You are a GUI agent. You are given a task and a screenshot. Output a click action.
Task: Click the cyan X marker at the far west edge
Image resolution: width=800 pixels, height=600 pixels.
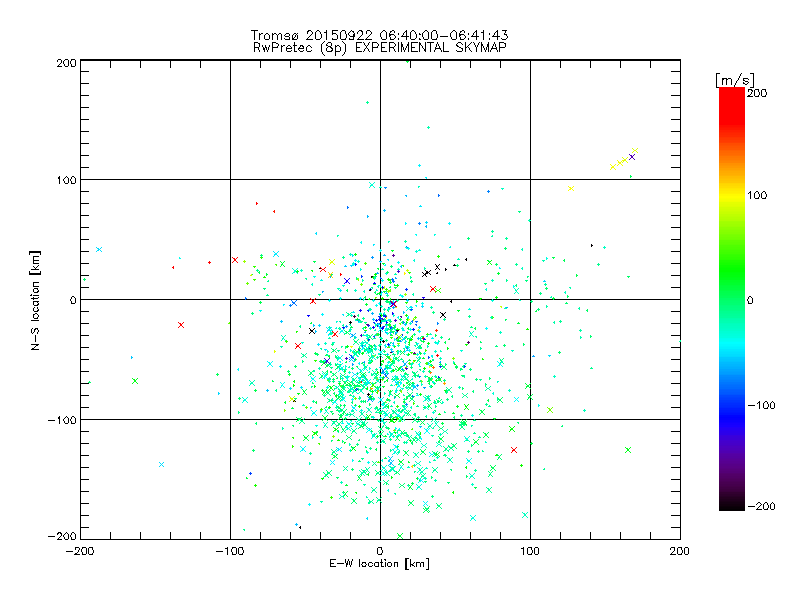point(99,249)
